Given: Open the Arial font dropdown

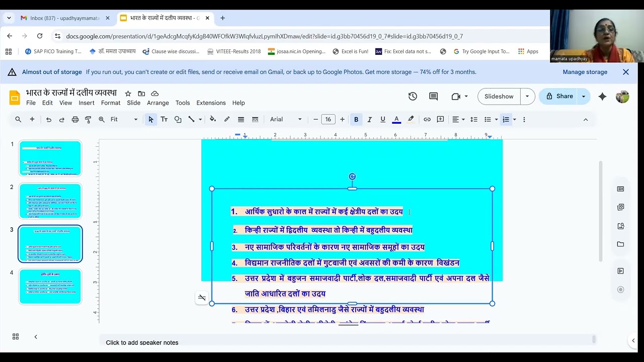Looking at the screenshot, I should (x=286, y=119).
